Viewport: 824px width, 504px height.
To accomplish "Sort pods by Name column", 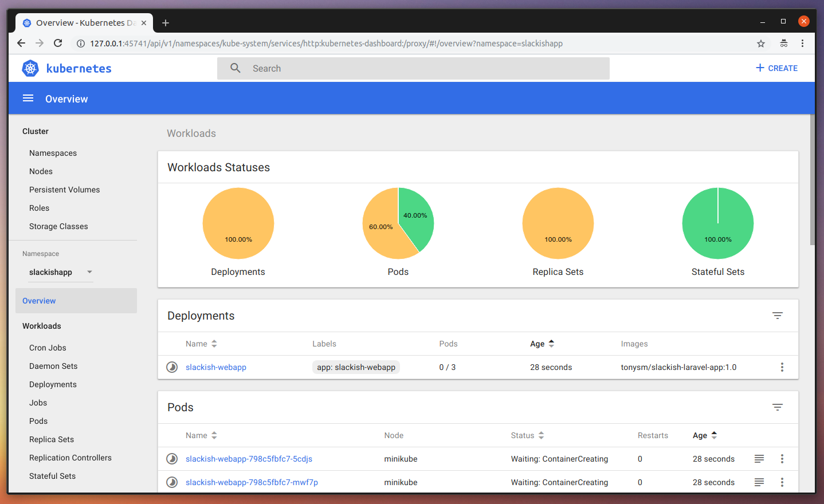I will [x=201, y=435].
